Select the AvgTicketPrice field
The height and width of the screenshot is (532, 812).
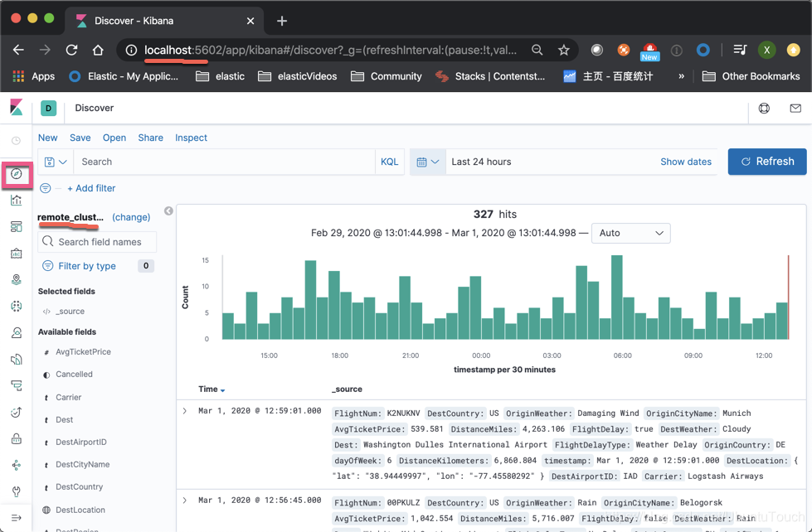coord(83,352)
